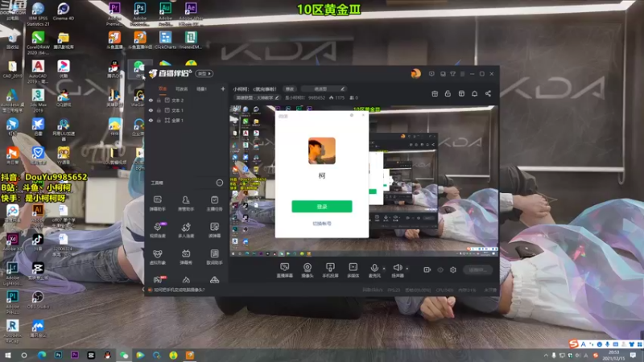Click the profile avatar in the login dialog
This screenshot has height=362, width=644.
point(322,150)
